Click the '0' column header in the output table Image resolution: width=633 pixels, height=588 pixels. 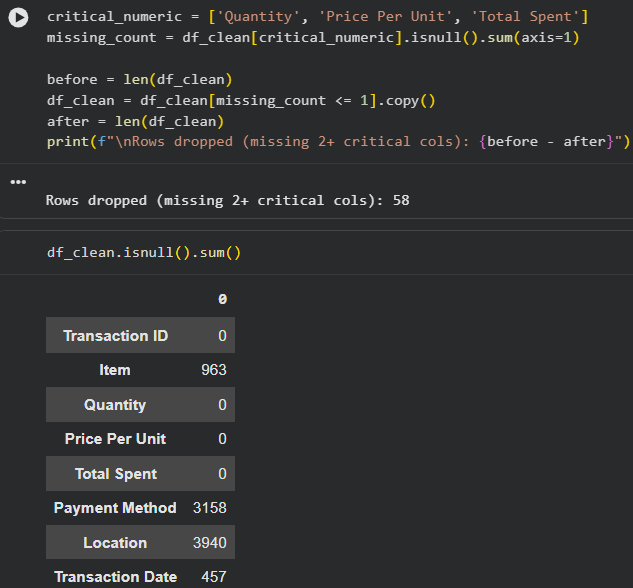[222, 299]
